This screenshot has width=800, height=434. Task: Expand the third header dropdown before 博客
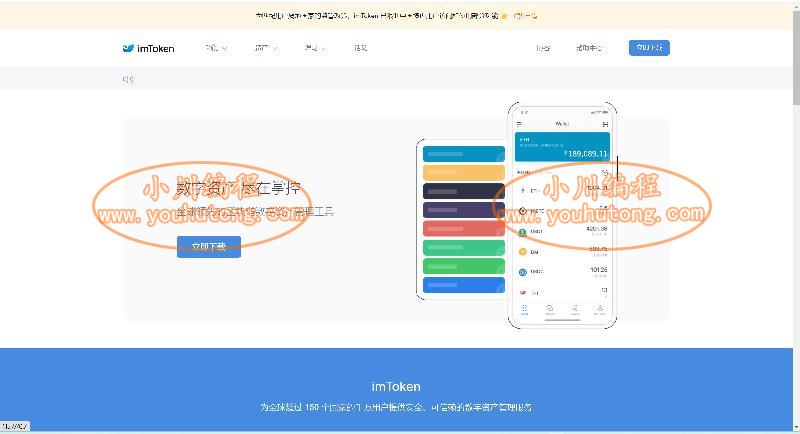tap(315, 48)
